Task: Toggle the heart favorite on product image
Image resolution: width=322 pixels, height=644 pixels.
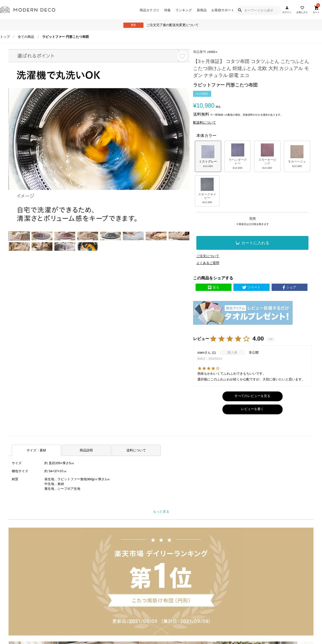Action: pos(182,56)
